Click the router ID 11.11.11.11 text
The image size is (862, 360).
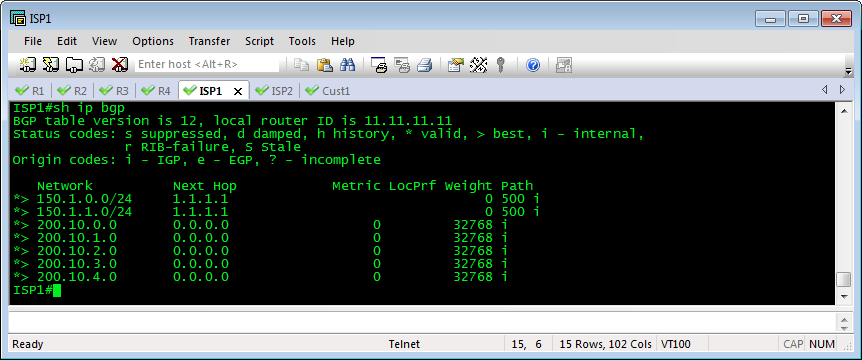click(407, 120)
